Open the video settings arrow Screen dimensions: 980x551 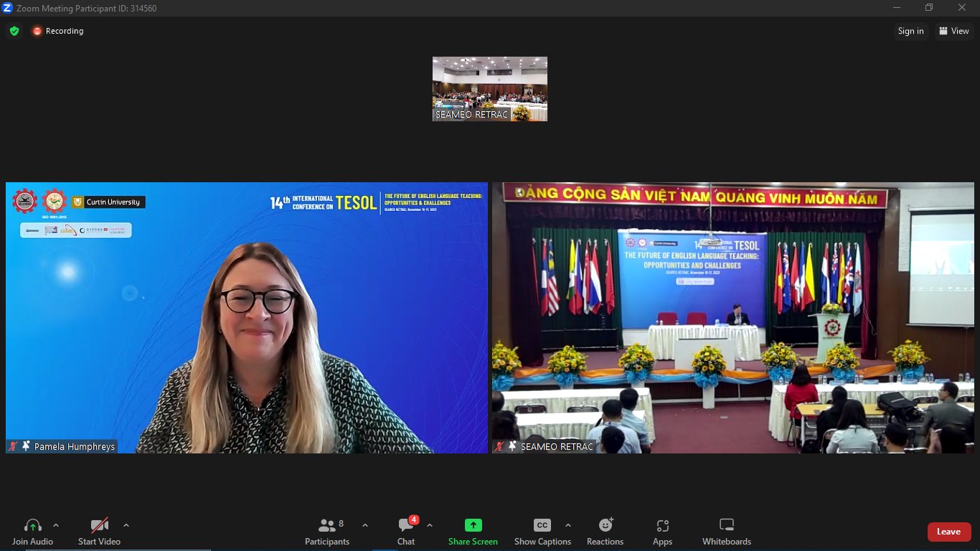tap(126, 525)
